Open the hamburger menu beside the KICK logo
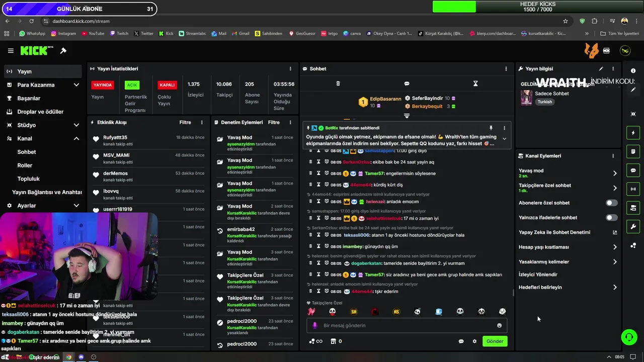The height and width of the screenshot is (362, 644). click(11, 51)
